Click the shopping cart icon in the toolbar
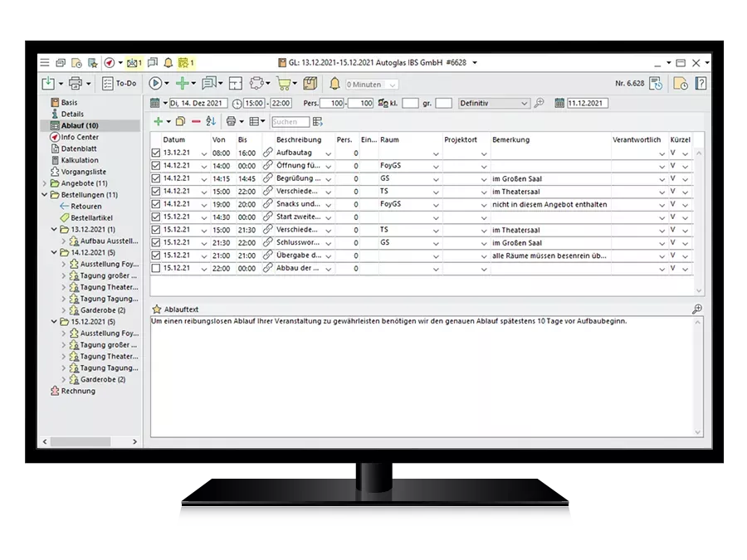 pyautogui.click(x=283, y=83)
